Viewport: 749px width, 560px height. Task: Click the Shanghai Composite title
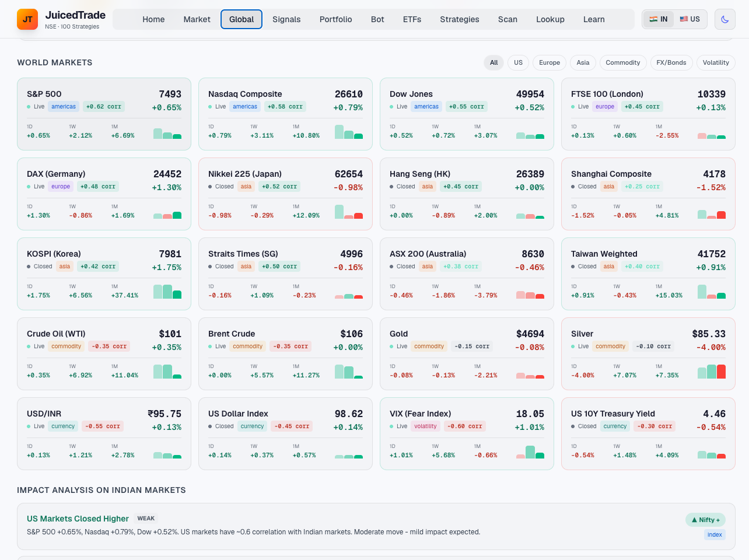611,174
